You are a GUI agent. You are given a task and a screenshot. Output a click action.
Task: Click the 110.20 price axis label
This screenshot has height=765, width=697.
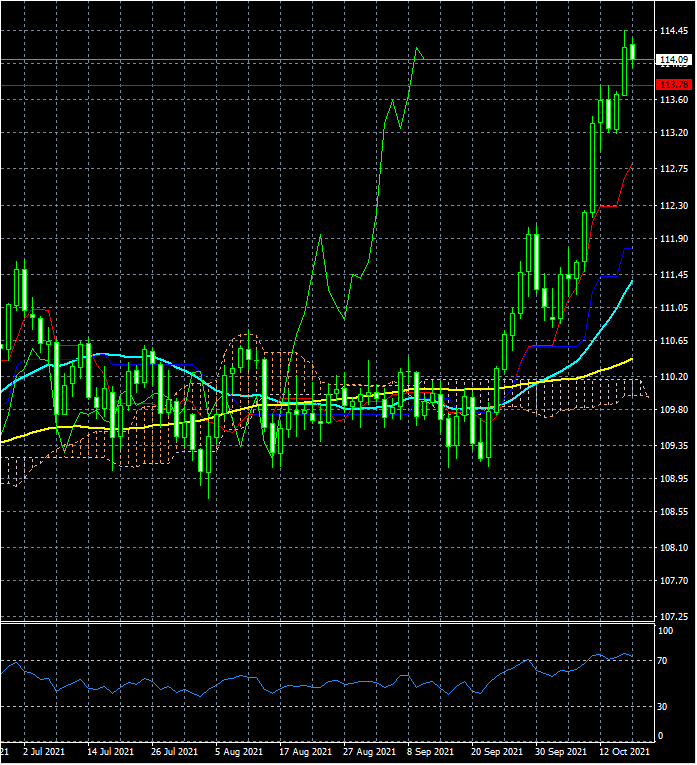click(x=674, y=377)
